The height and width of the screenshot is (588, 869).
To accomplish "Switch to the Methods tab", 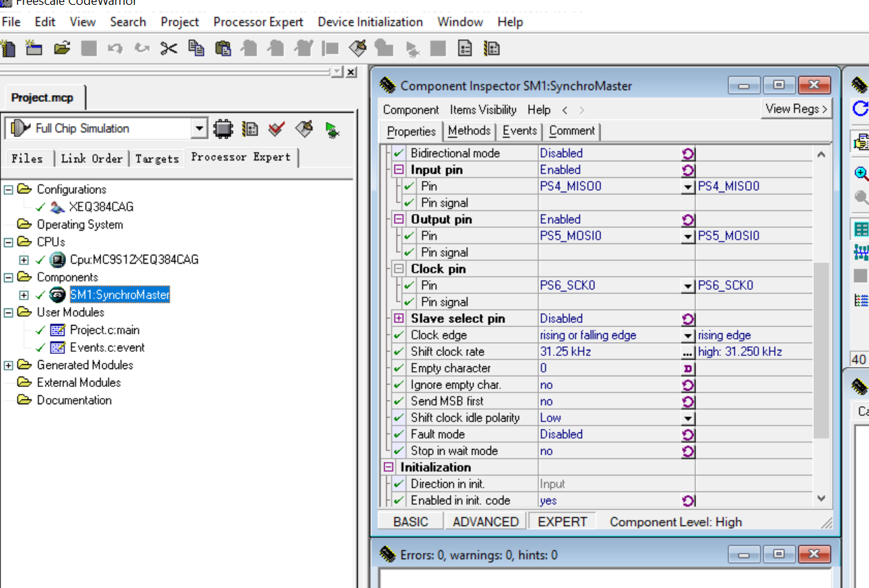I will coord(469,131).
